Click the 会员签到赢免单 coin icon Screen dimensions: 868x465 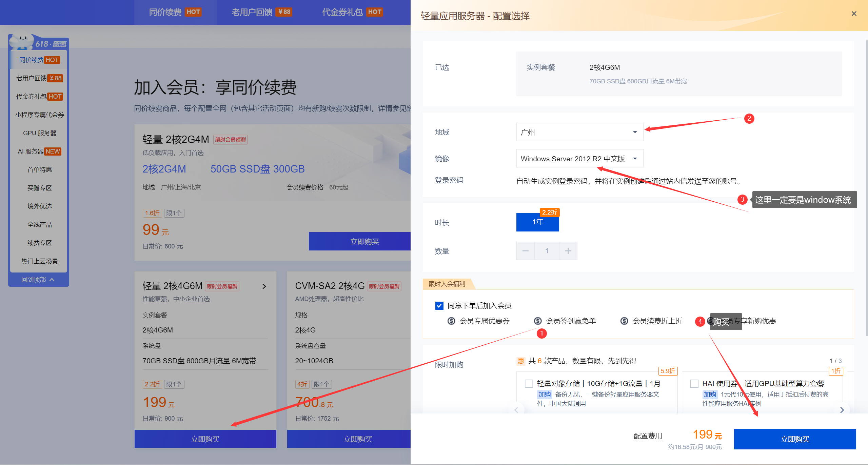click(x=538, y=321)
